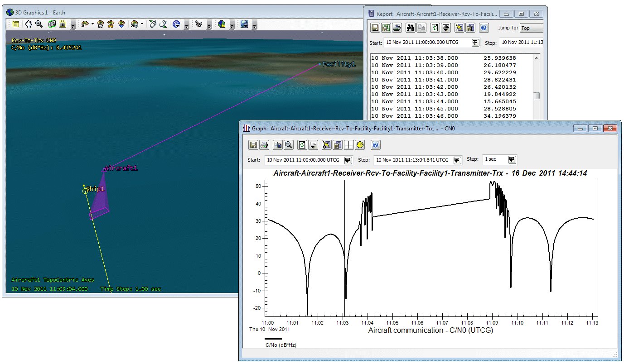This screenshot has width=624, height=364.
Task: Activate the zoom magnifier in 3D Graphics toolbar
Action: 39,24
